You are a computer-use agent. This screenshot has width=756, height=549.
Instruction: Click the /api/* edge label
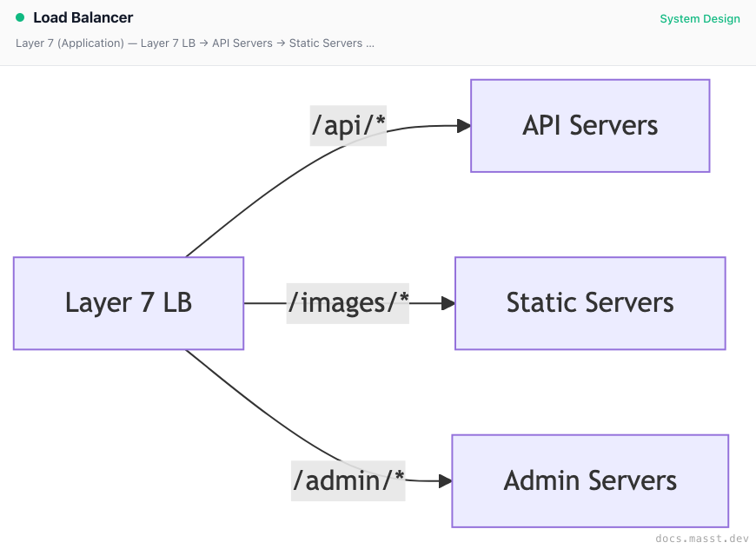(x=348, y=126)
